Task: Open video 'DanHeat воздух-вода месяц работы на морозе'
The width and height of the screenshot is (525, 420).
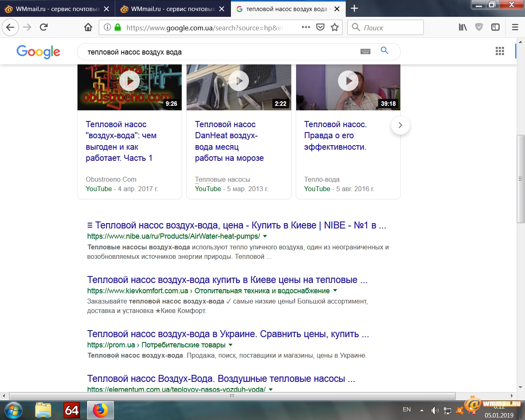Action: pos(229,141)
